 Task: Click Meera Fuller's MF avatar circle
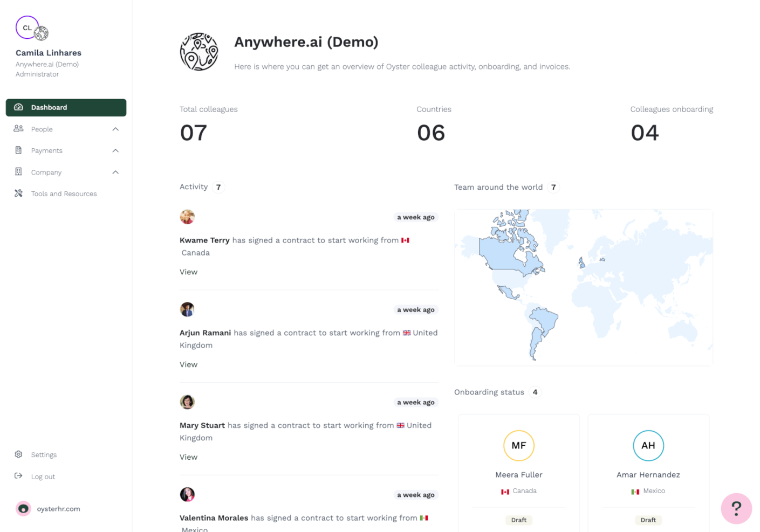click(518, 446)
